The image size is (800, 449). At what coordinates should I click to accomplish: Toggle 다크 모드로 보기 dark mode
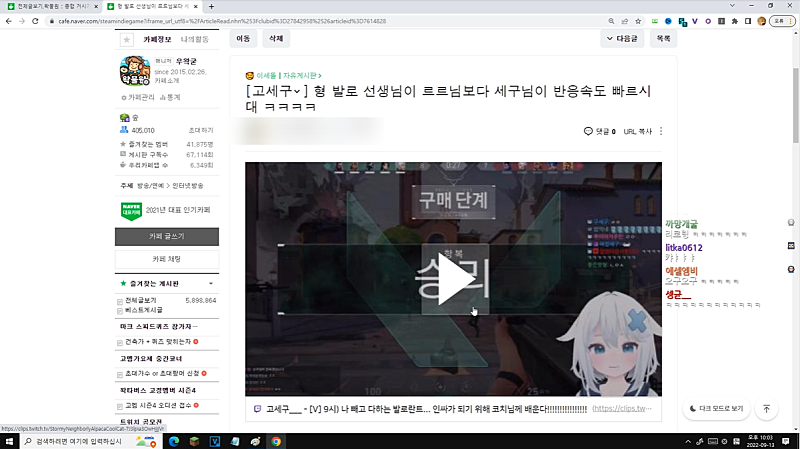pyautogui.click(x=717, y=408)
